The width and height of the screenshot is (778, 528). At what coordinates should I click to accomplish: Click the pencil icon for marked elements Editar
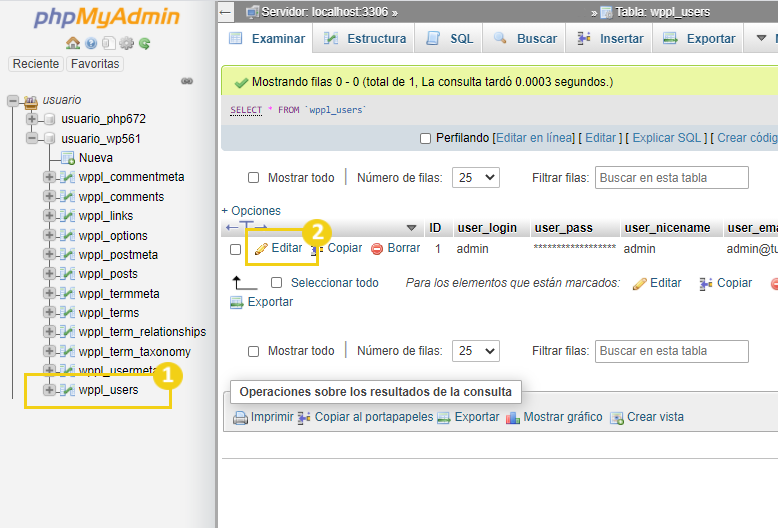coord(640,283)
